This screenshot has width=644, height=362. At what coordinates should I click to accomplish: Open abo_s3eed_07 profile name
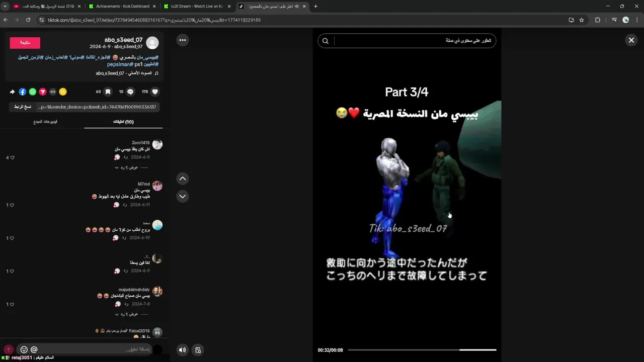click(x=123, y=40)
